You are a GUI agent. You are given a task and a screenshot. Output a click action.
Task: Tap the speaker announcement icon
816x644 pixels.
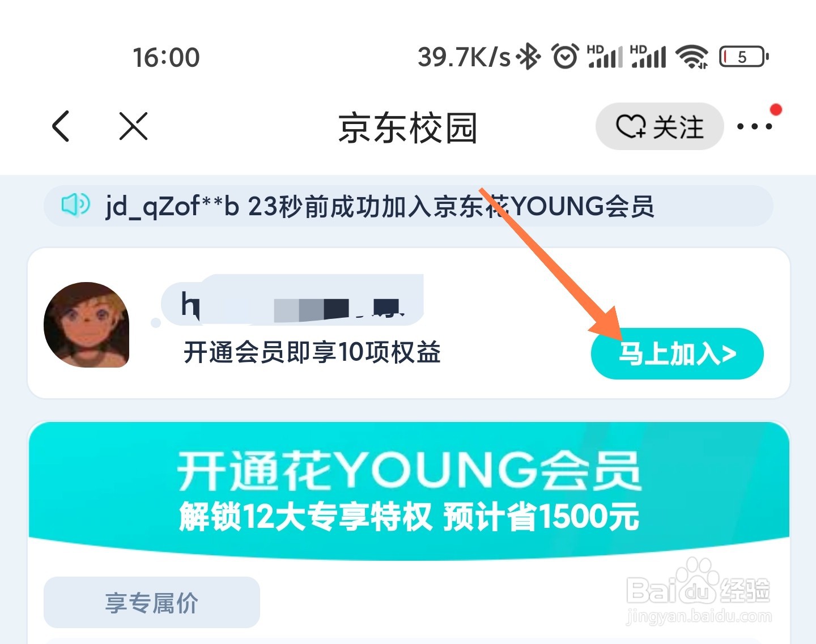[x=75, y=205]
